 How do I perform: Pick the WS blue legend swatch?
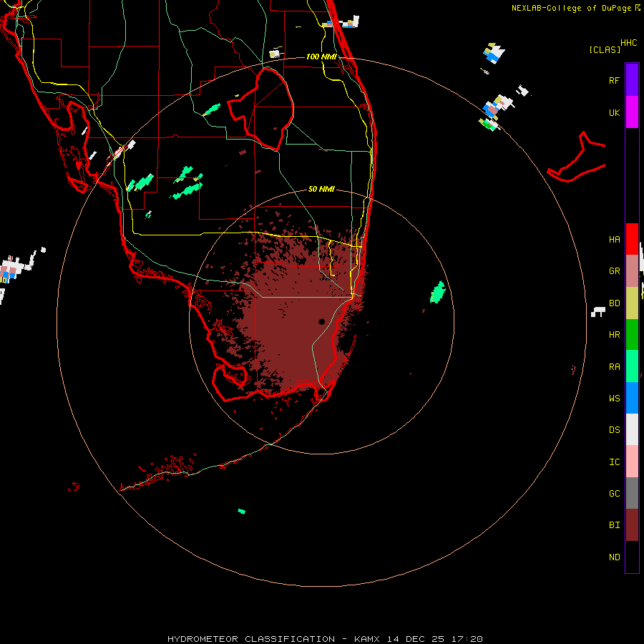(x=632, y=398)
